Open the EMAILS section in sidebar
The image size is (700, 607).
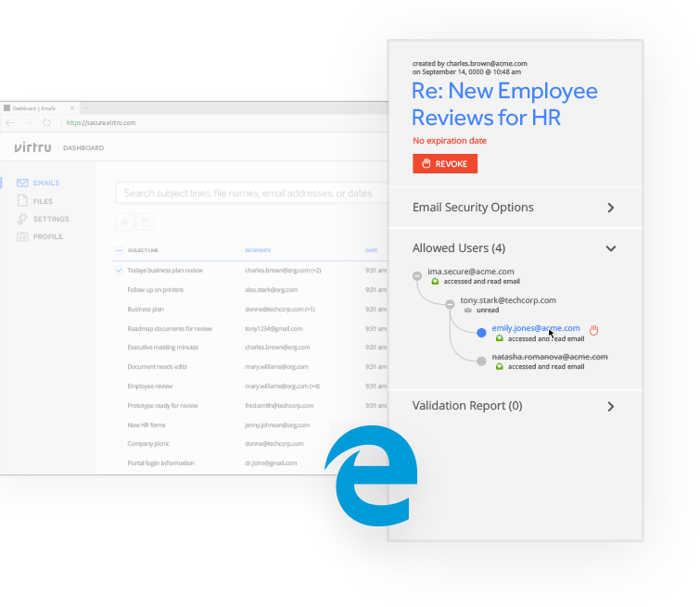pos(46,183)
